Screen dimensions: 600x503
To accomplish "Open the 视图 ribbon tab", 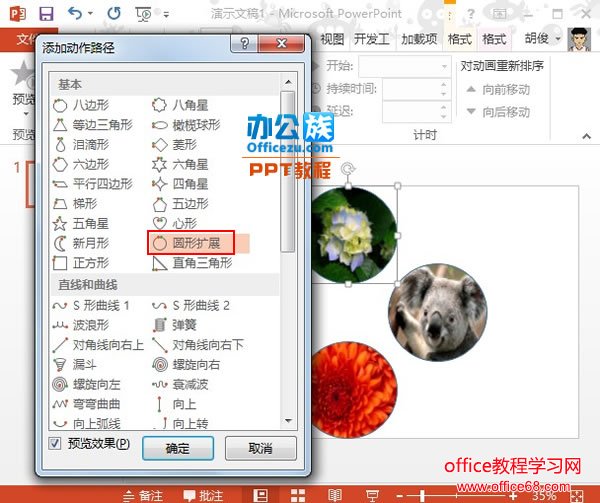I will pos(332,39).
